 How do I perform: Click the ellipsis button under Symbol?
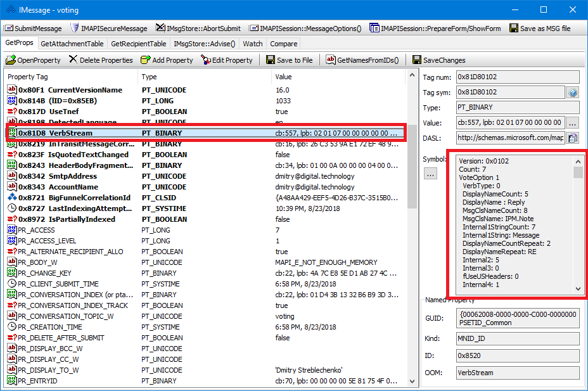[x=430, y=174]
